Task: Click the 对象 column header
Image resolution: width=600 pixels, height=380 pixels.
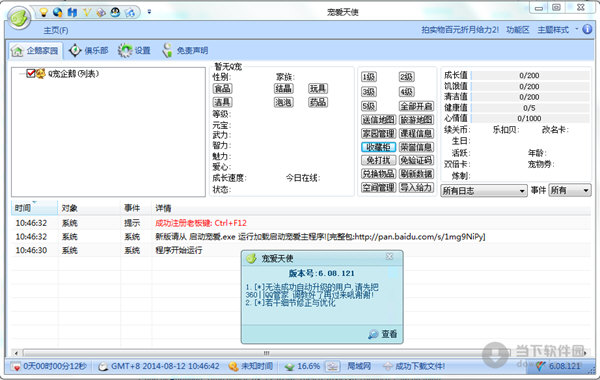Action: [x=89, y=208]
